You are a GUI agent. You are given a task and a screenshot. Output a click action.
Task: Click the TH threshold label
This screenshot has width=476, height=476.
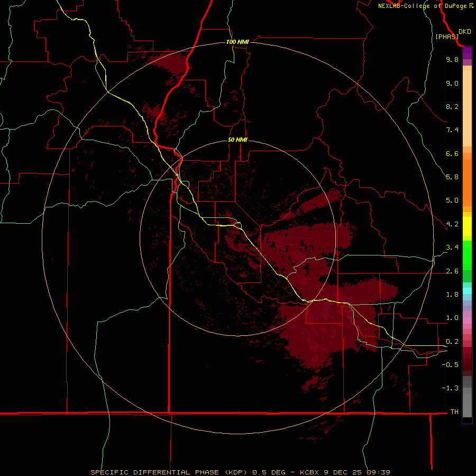454,412
